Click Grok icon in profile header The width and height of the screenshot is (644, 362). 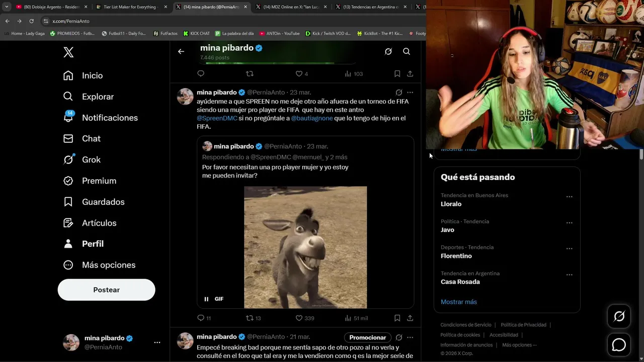pyautogui.click(x=388, y=51)
